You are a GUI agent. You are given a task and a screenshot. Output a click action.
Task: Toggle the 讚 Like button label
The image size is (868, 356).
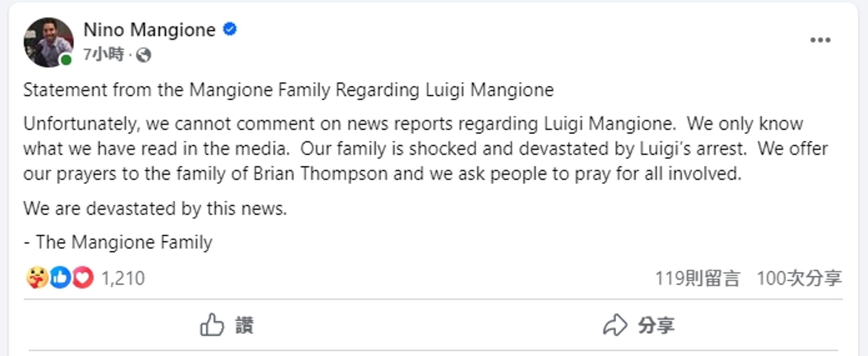click(245, 325)
